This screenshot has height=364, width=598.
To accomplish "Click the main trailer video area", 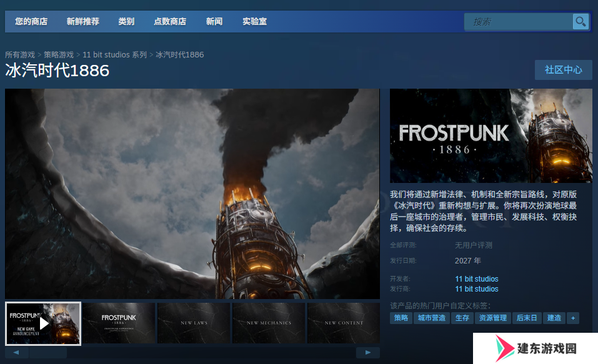I will click(x=192, y=194).
